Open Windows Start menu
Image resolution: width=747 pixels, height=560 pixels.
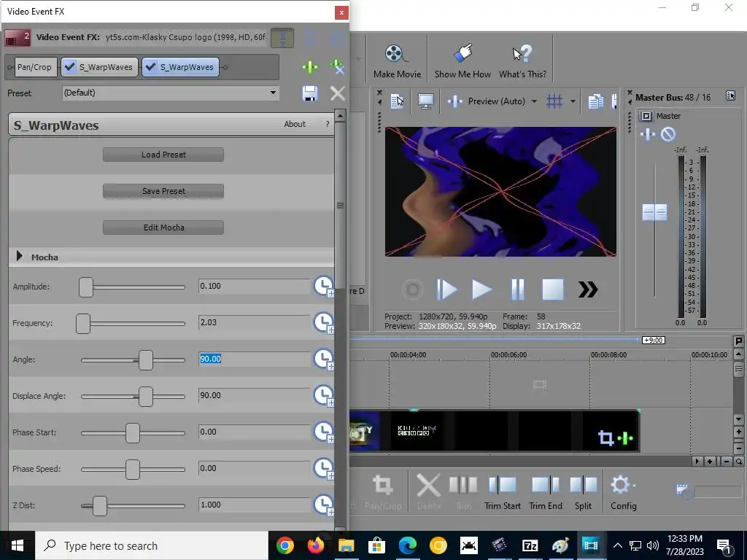click(18, 545)
